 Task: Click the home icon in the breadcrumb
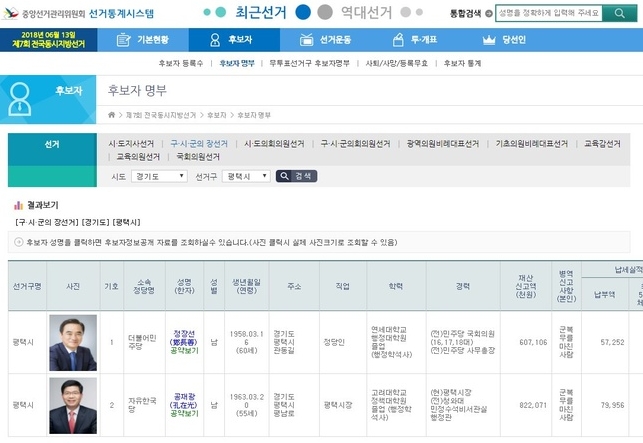tap(112, 116)
